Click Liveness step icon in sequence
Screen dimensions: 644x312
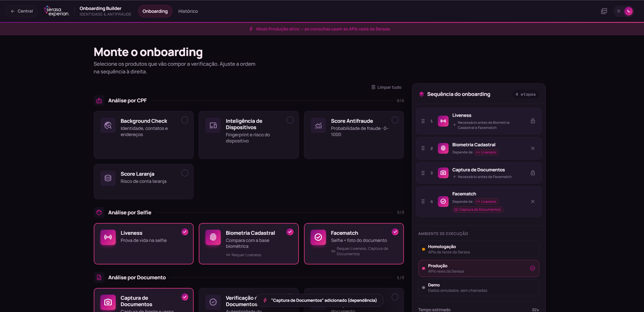[443, 121]
